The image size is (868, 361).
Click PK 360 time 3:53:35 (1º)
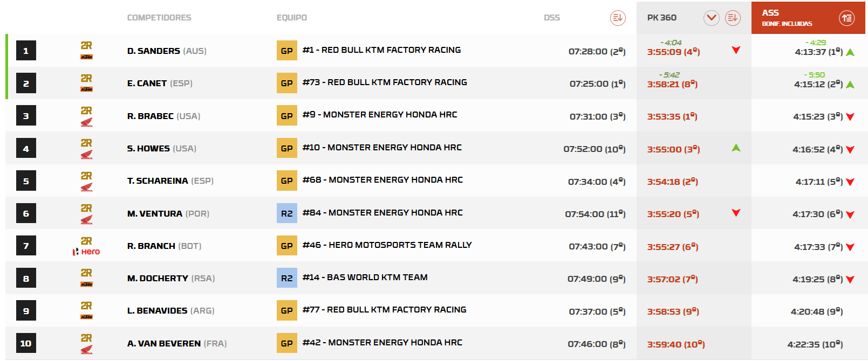click(x=672, y=116)
